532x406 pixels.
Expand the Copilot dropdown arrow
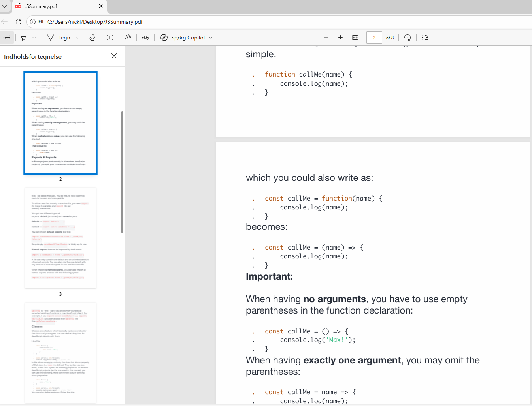(211, 38)
